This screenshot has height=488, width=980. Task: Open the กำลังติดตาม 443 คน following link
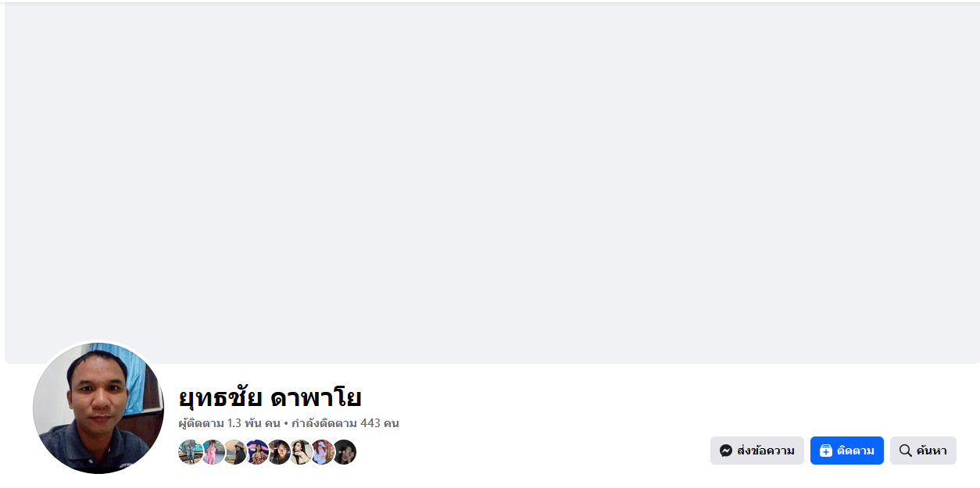pyautogui.click(x=345, y=423)
